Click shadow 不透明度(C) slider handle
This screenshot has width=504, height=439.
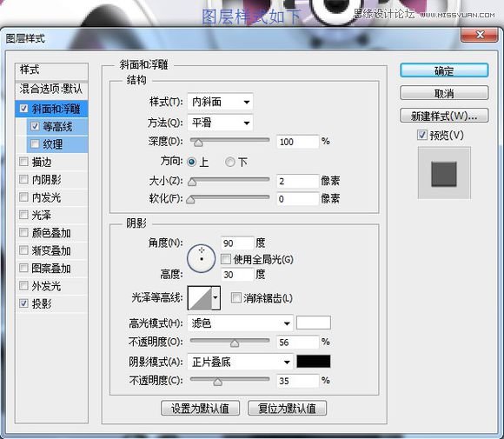[218, 382]
